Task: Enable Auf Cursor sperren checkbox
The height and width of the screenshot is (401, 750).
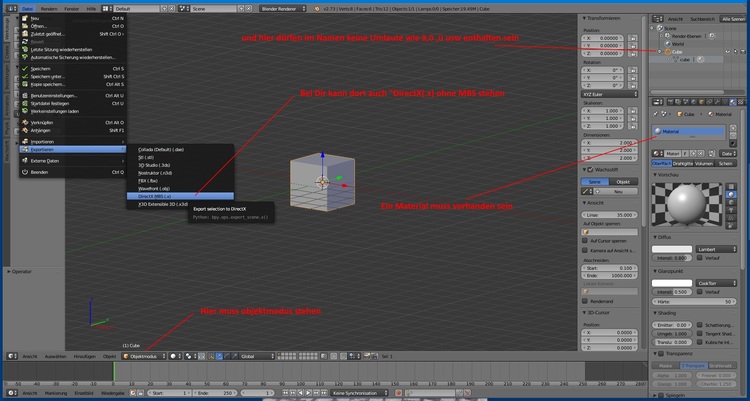Action: point(585,241)
